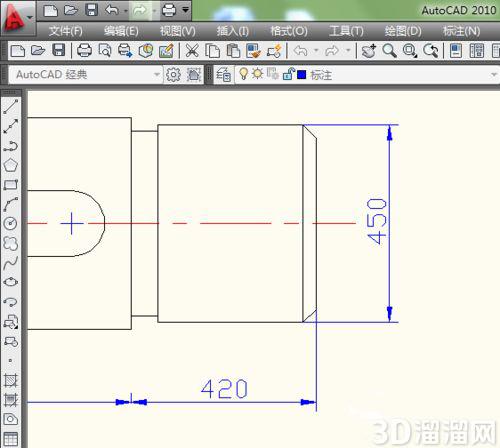
Task: Click the pencil-on-sheet icon beside 3D DWF
Action: pos(166,51)
